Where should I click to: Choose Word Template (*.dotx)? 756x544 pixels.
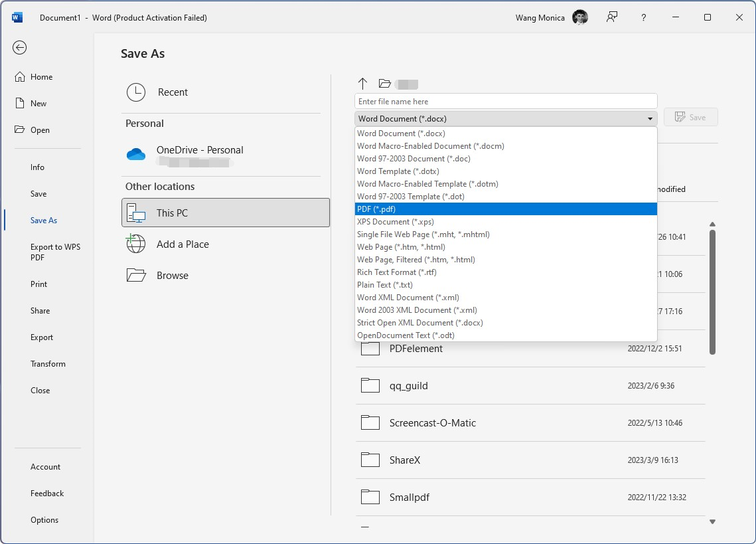point(506,171)
